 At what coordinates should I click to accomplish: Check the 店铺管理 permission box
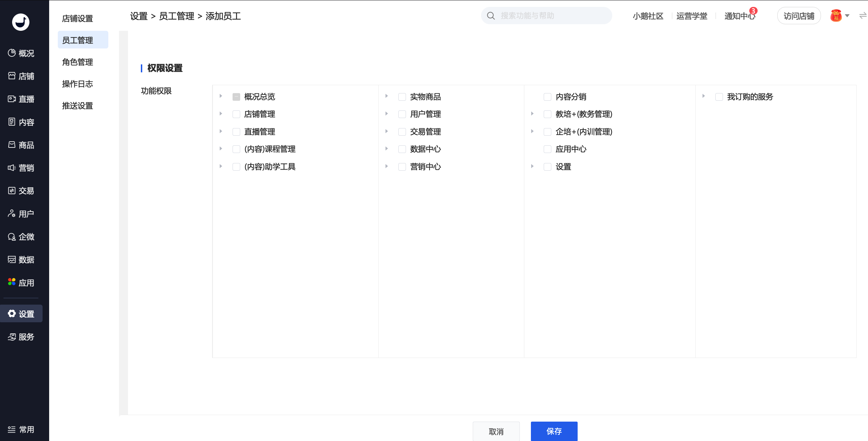click(236, 114)
